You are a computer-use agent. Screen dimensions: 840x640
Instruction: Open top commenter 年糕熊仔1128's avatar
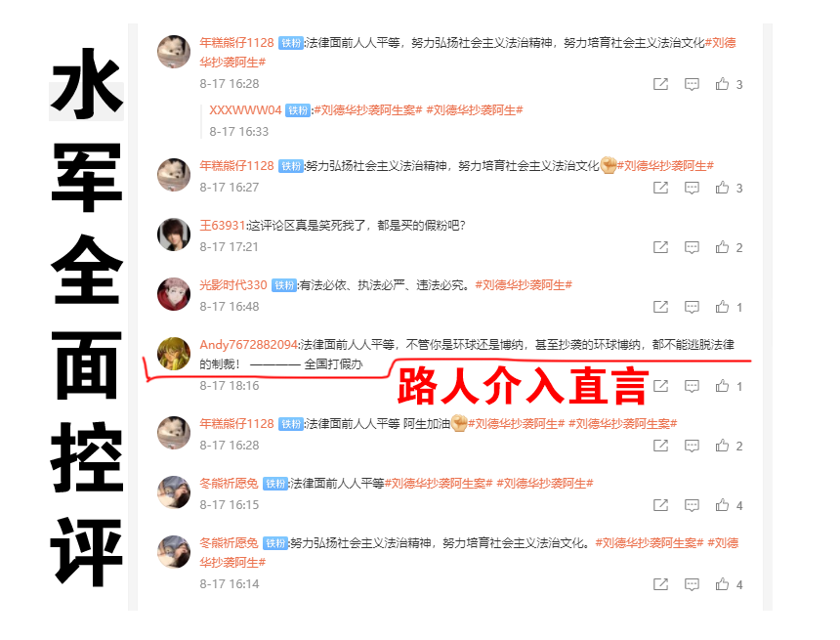coord(174,52)
